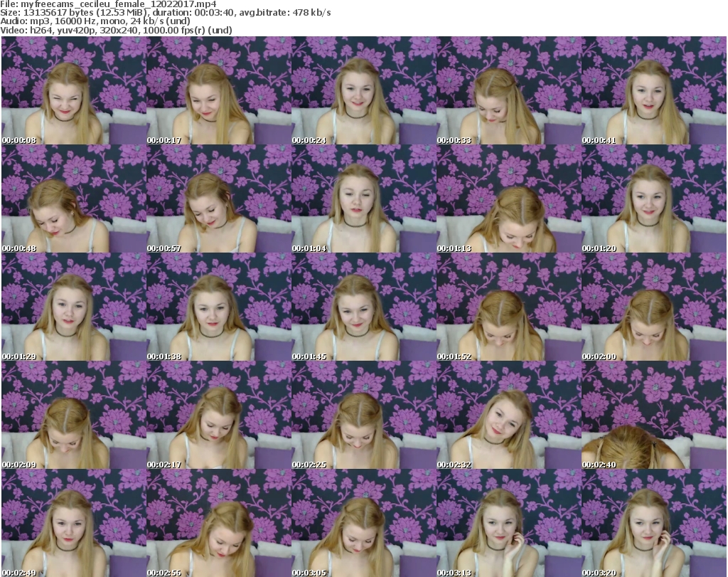Select the thumbnail stamped 00:01:04

click(363, 198)
